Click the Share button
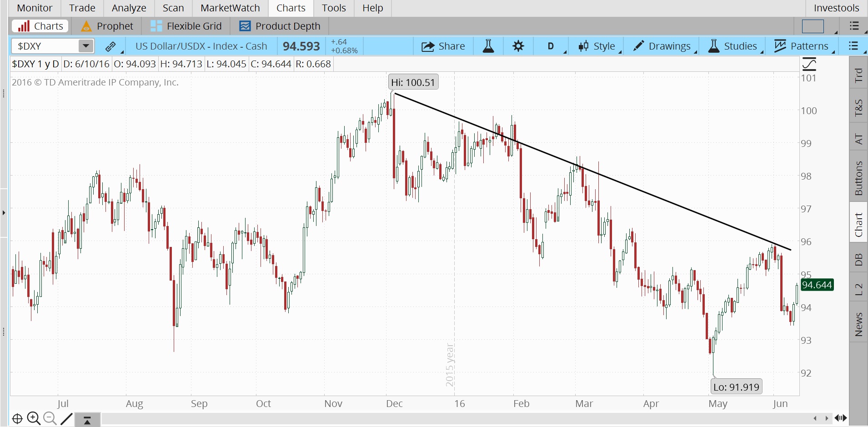The width and height of the screenshot is (868, 427). pyautogui.click(x=443, y=45)
